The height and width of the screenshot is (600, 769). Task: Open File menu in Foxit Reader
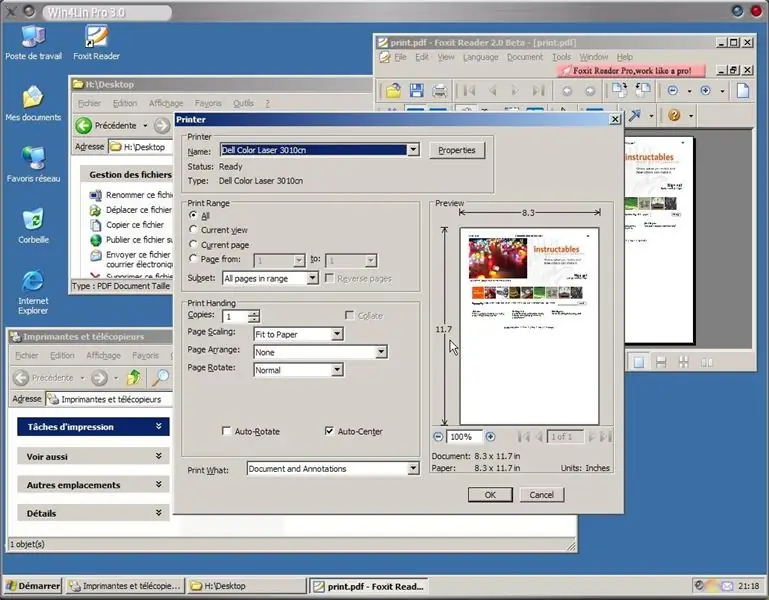point(400,57)
